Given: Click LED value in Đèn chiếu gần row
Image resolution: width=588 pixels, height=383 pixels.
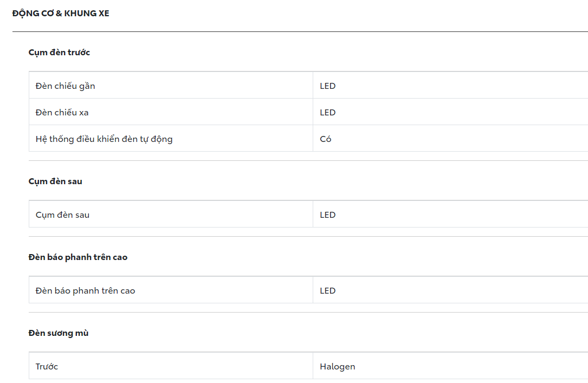Looking at the screenshot, I should (x=328, y=86).
